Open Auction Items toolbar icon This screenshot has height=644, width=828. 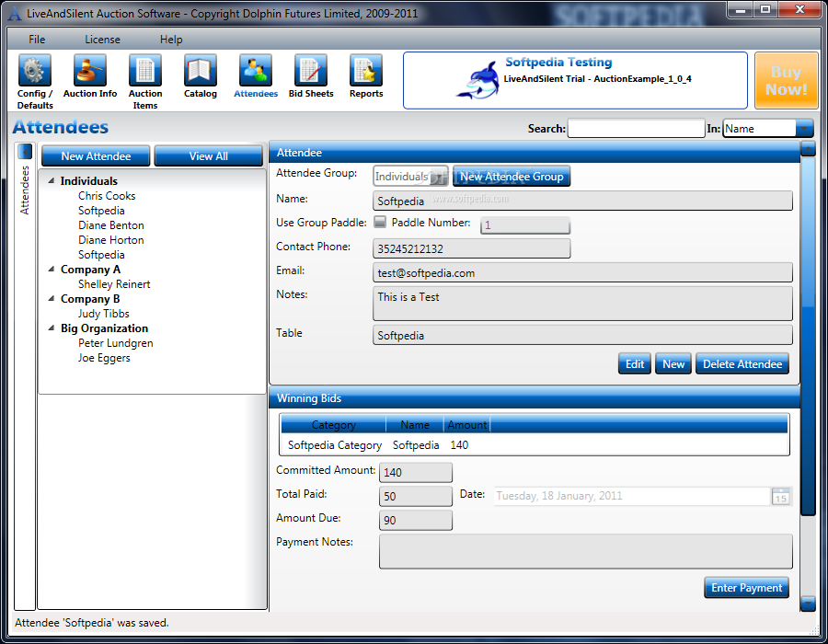[x=145, y=70]
